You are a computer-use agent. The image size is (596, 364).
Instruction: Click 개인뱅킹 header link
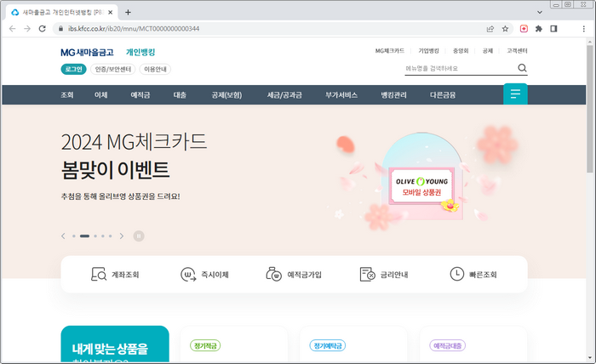tap(140, 53)
